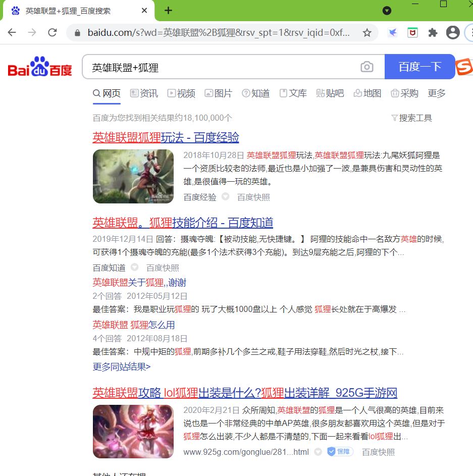Click text 2个回答 2012年05月12日
473x476 pixels.
(140, 296)
